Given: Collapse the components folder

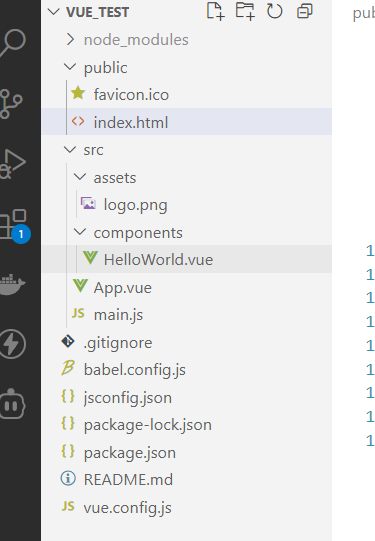Looking at the screenshot, I should pos(80,232).
